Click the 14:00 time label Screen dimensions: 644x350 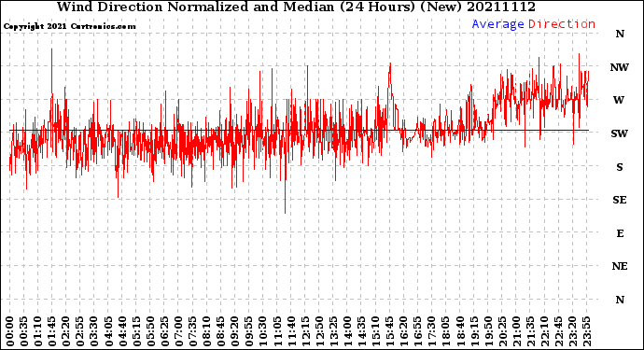tap(347, 331)
